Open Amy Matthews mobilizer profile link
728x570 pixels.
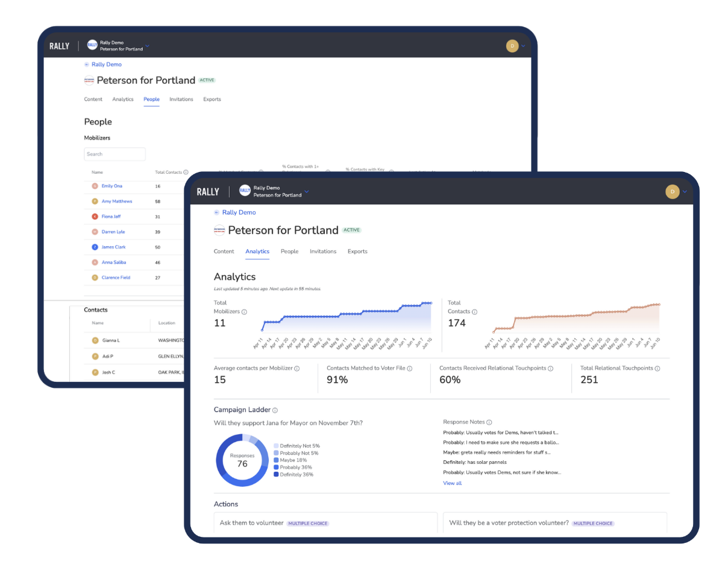(x=116, y=201)
